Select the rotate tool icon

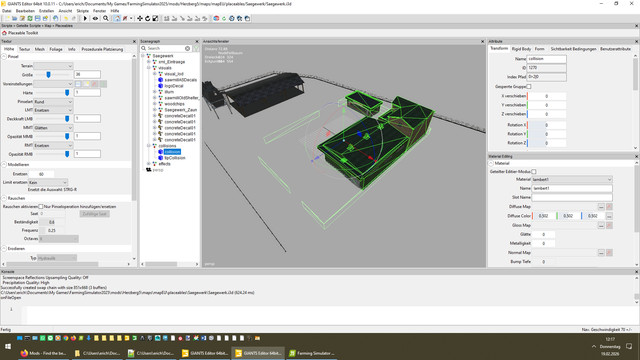[x=147, y=18]
